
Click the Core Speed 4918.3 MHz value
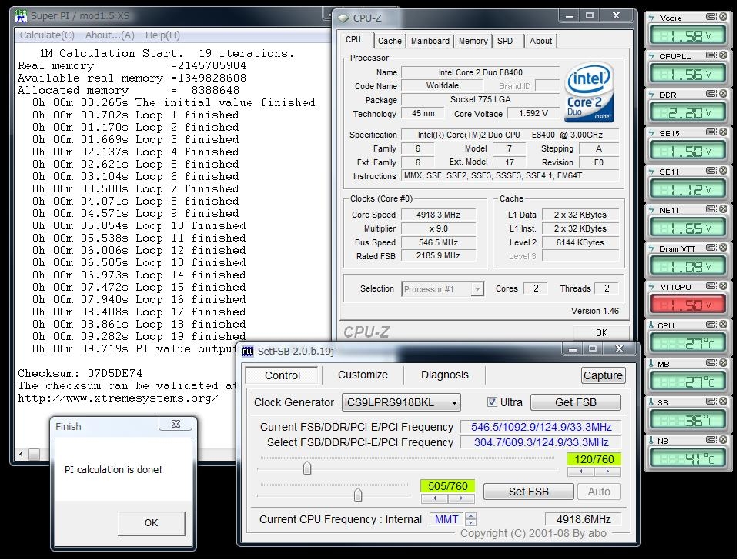[x=438, y=215]
